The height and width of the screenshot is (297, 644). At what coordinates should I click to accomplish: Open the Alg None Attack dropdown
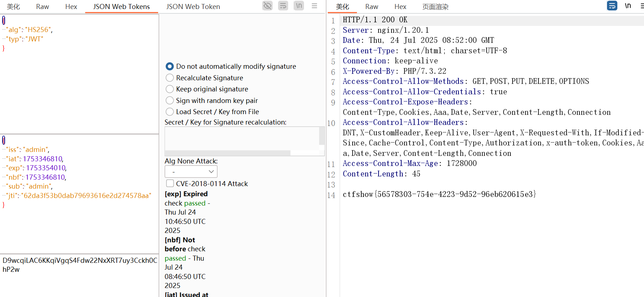(x=191, y=172)
